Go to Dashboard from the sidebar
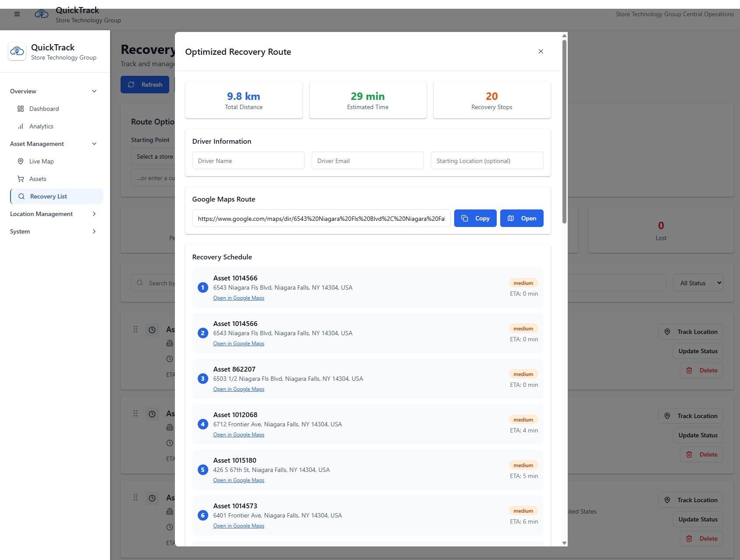 pyautogui.click(x=44, y=108)
